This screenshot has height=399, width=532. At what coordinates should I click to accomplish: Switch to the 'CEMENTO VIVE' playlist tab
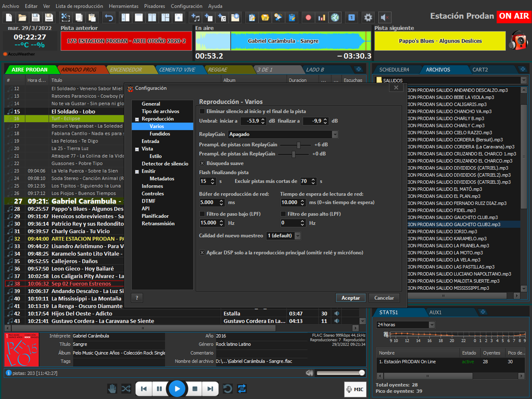[177, 70]
